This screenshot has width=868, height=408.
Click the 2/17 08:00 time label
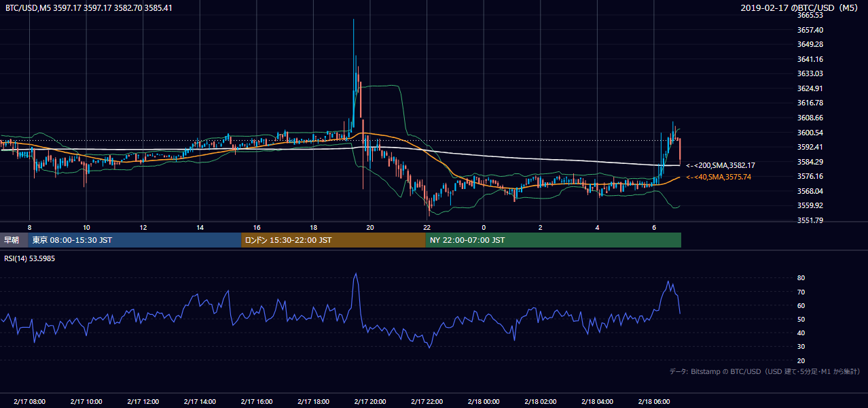[x=29, y=402]
